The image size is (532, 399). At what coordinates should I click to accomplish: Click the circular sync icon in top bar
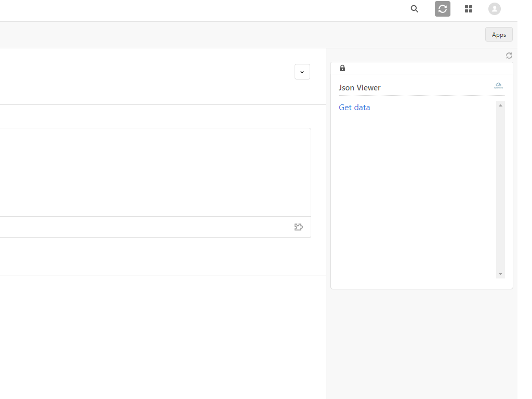point(442,9)
